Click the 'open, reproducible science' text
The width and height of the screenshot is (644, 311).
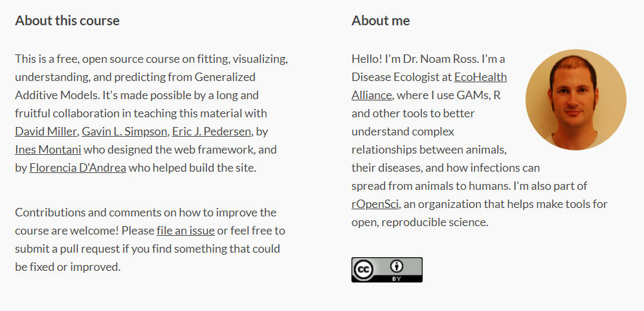coord(419,222)
